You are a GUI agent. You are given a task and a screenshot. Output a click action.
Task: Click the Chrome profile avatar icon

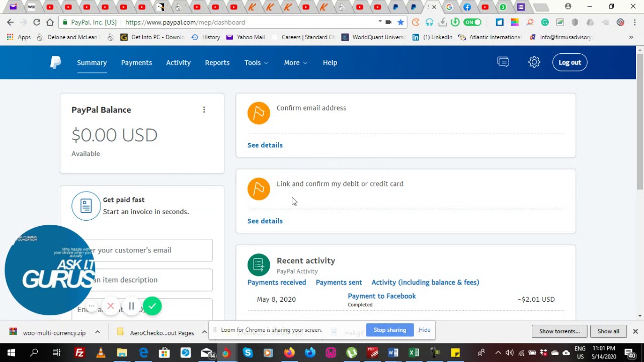coord(568,7)
